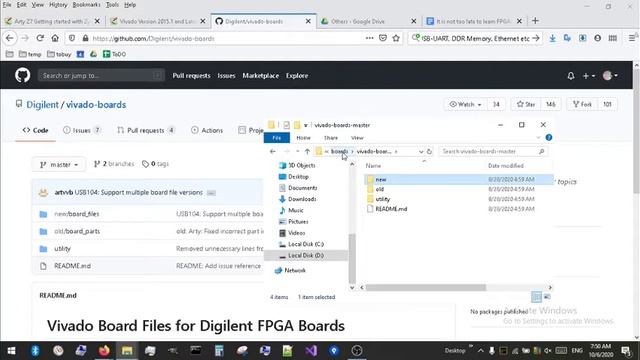The image size is (640, 360).
Task: Click the Explorer up-folder arrow
Action: (307, 151)
